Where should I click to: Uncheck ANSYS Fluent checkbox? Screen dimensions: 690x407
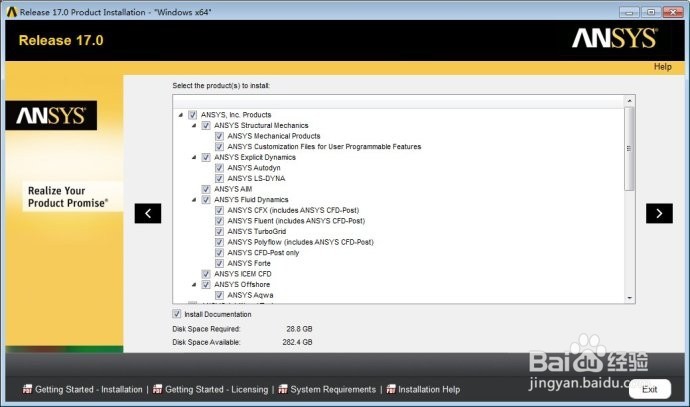click(219, 220)
